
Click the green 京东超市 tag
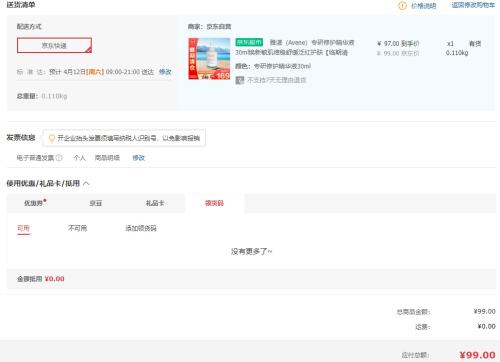[x=249, y=42]
